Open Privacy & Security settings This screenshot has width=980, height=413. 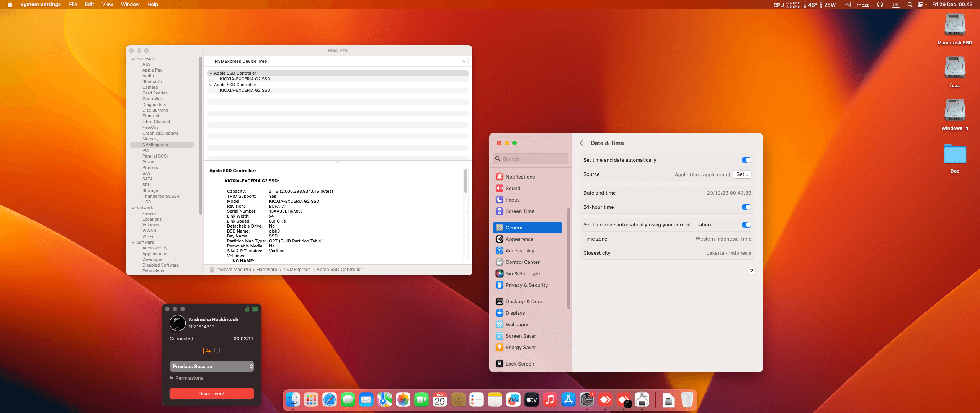pyautogui.click(x=528, y=285)
